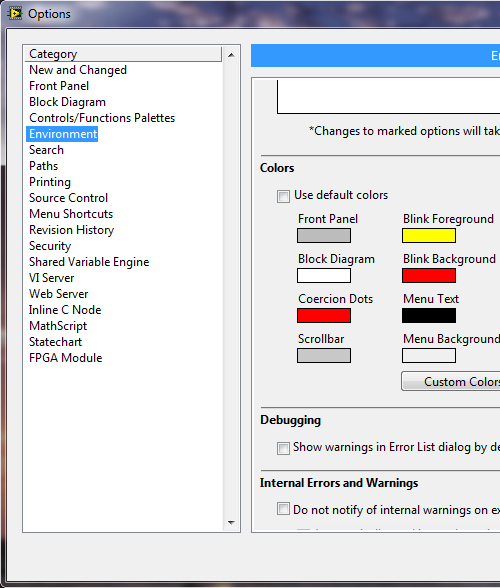Screen dimensions: 500x588
Task: Pick the Coercion Dots red swatch
Action: (324, 315)
